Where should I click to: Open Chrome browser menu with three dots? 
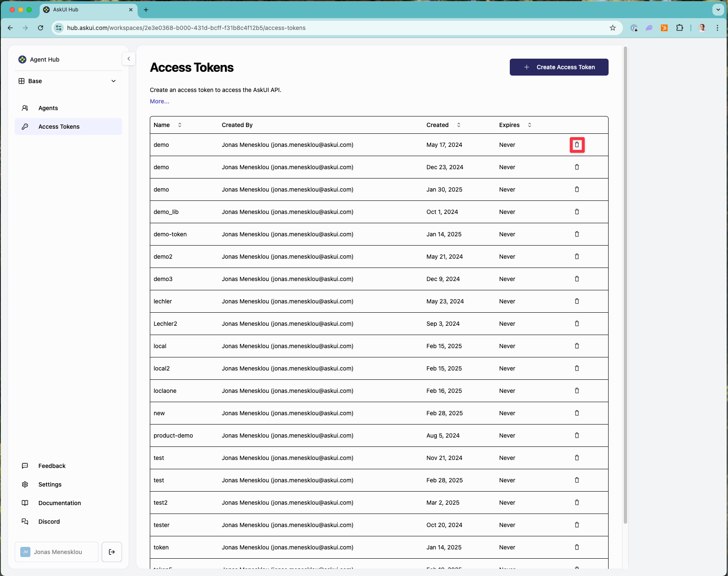pyautogui.click(x=717, y=28)
